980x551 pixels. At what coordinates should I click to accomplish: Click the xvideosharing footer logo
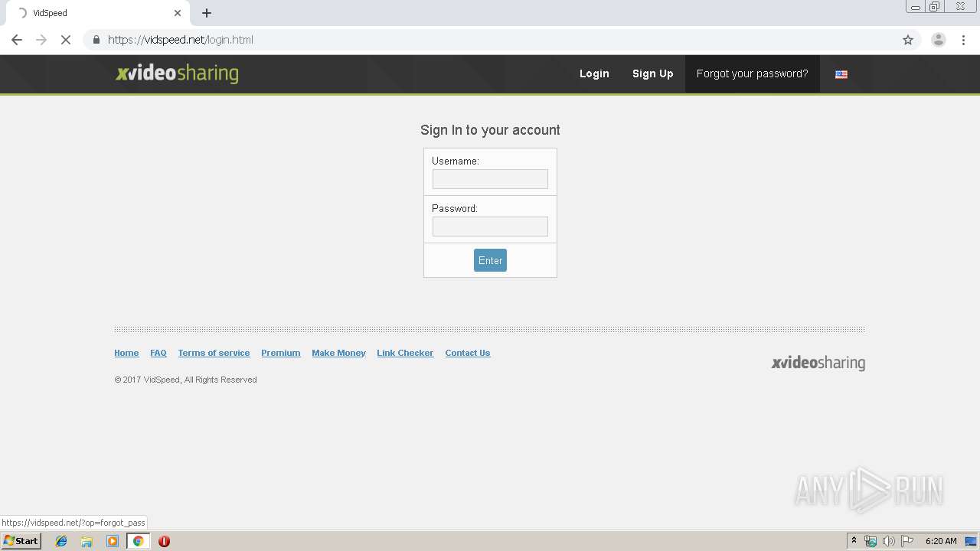tap(818, 363)
